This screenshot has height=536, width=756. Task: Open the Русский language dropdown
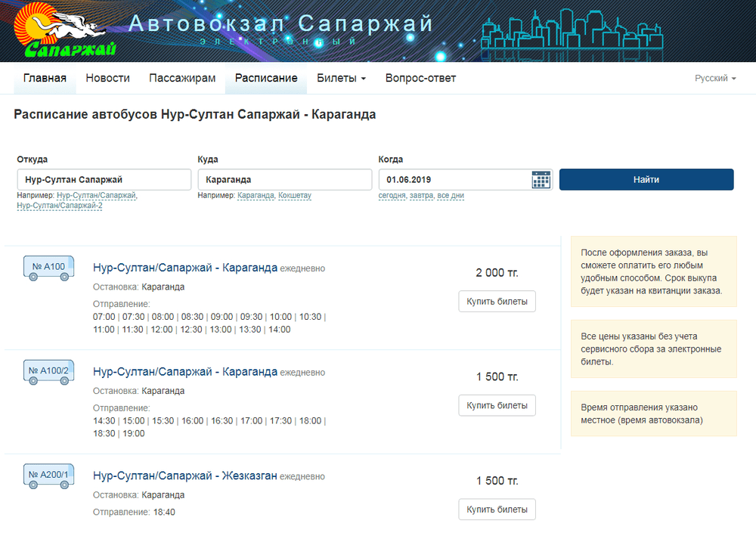point(715,78)
